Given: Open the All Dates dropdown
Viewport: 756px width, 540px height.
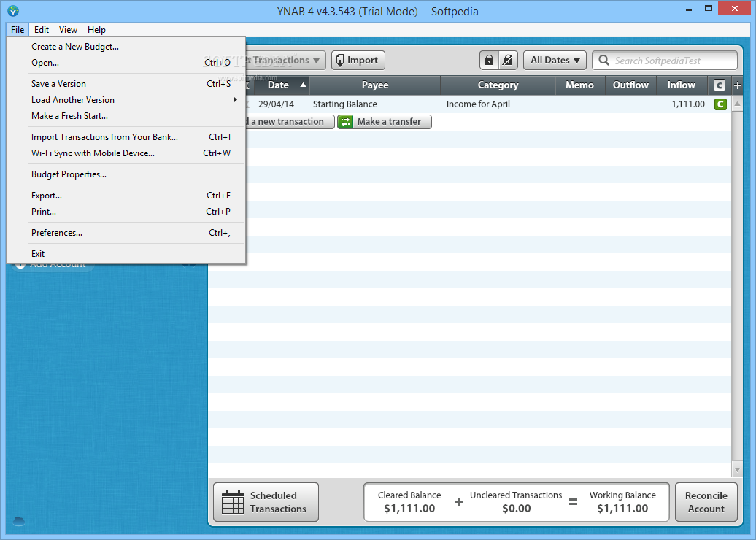Looking at the screenshot, I should pos(555,61).
